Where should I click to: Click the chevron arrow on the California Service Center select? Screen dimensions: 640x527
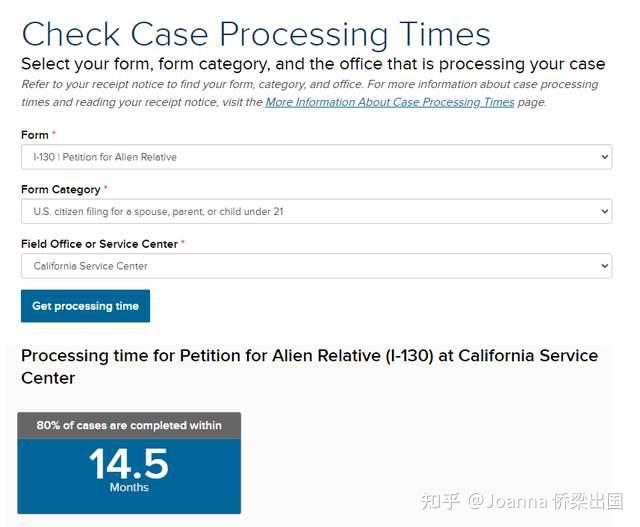(x=604, y=266)
